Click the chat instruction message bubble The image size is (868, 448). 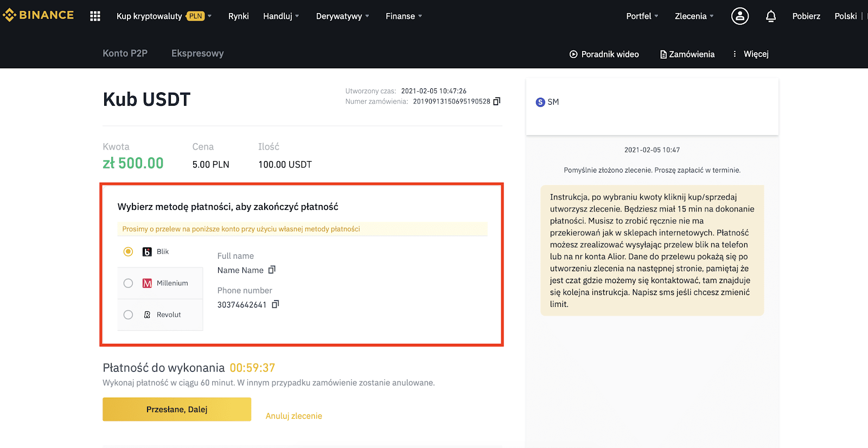pos(652,251)
